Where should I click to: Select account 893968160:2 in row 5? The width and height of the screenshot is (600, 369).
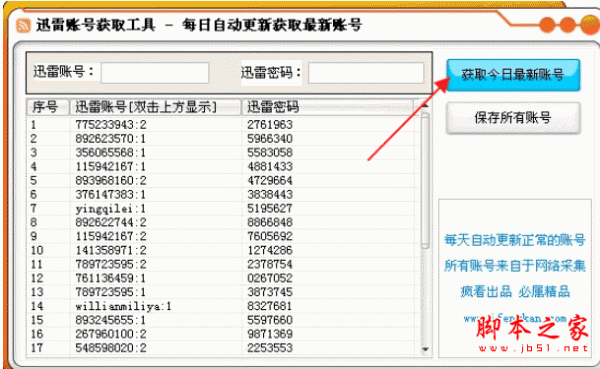[111, 181]
